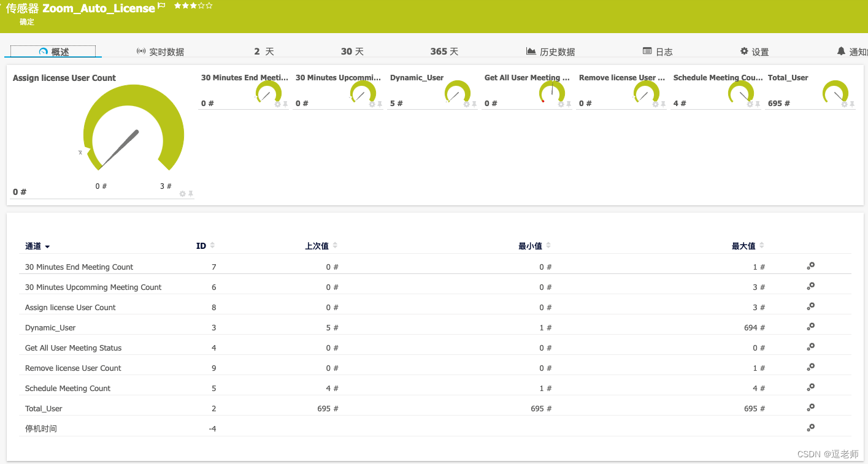This screenshot has width=868, height=464.
Task: Open the 30 天 tab
Action: [x=352, y=52]
